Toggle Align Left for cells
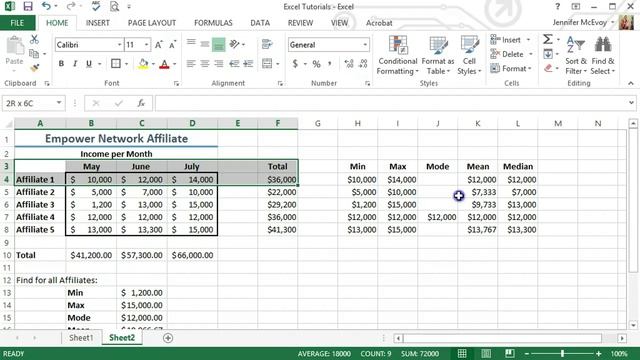640x360 pixels. click(191, 64)
